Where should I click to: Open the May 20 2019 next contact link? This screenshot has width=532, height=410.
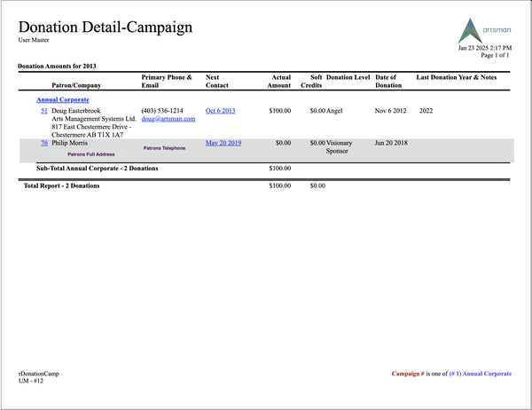pos(223,143)
